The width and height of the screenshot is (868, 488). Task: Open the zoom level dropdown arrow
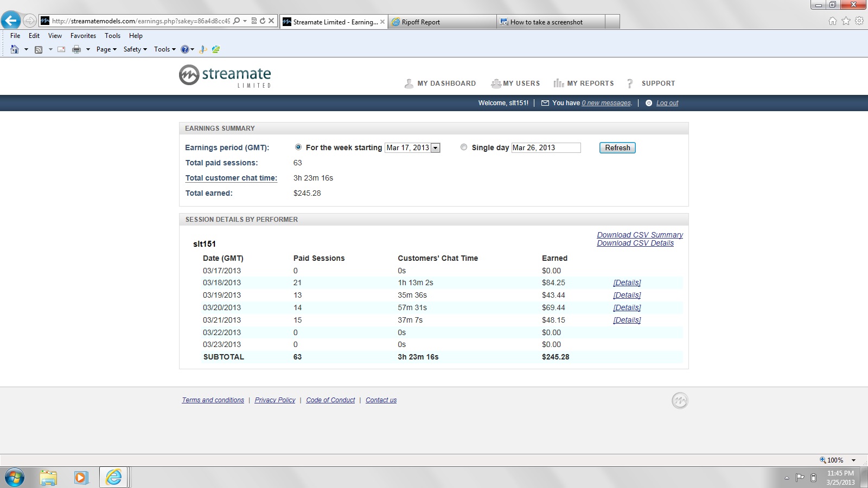tap(853, 460)
